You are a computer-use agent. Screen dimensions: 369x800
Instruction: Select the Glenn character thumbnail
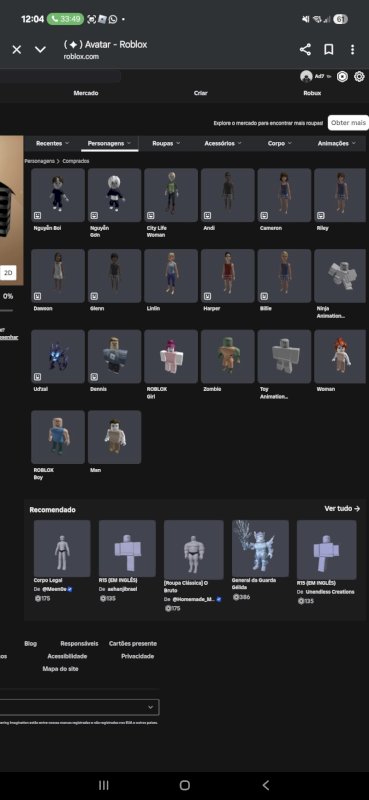click(114, 276)
